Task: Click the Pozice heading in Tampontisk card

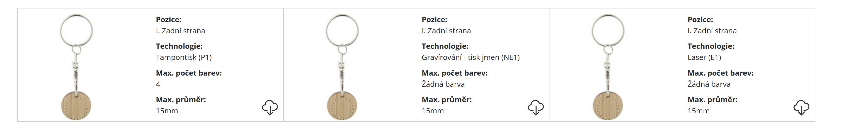Action: (169, 20)
